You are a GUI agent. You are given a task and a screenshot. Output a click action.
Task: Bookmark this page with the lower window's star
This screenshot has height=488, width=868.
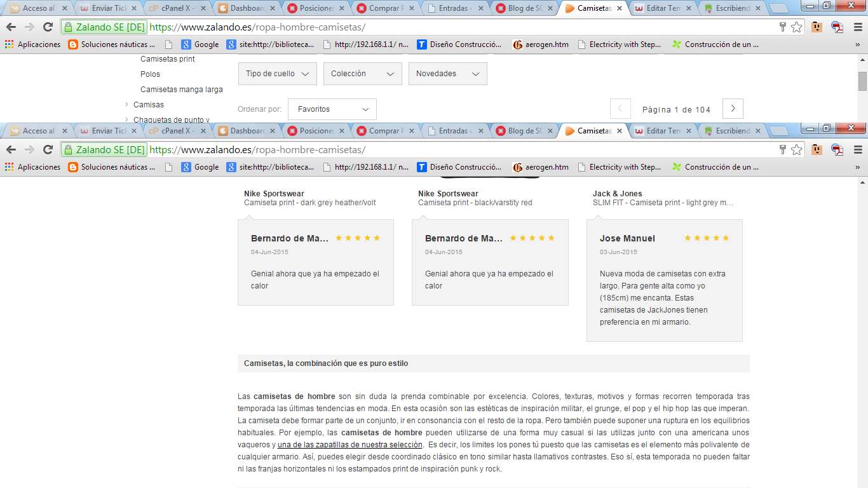click(797, 150)
